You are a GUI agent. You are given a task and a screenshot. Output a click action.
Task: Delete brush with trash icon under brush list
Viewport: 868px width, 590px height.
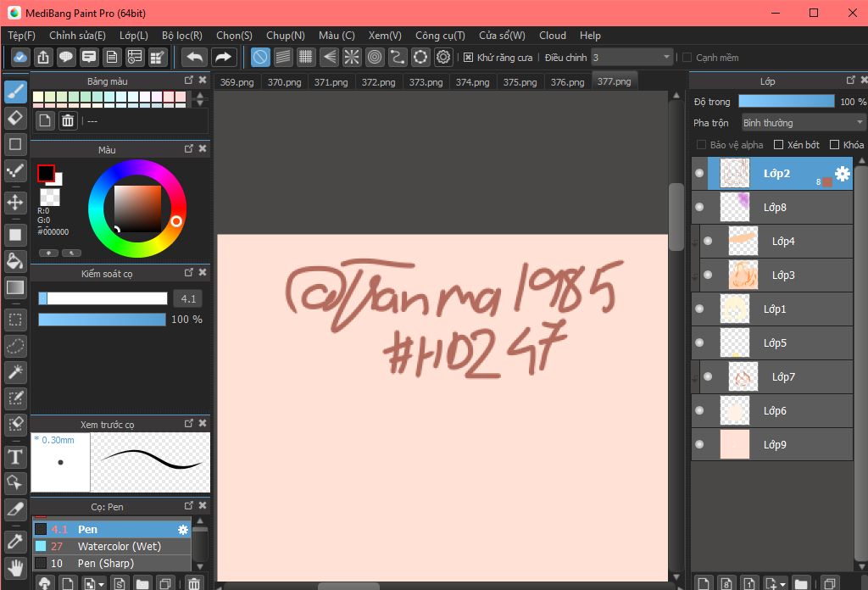(x=194, y=583)
